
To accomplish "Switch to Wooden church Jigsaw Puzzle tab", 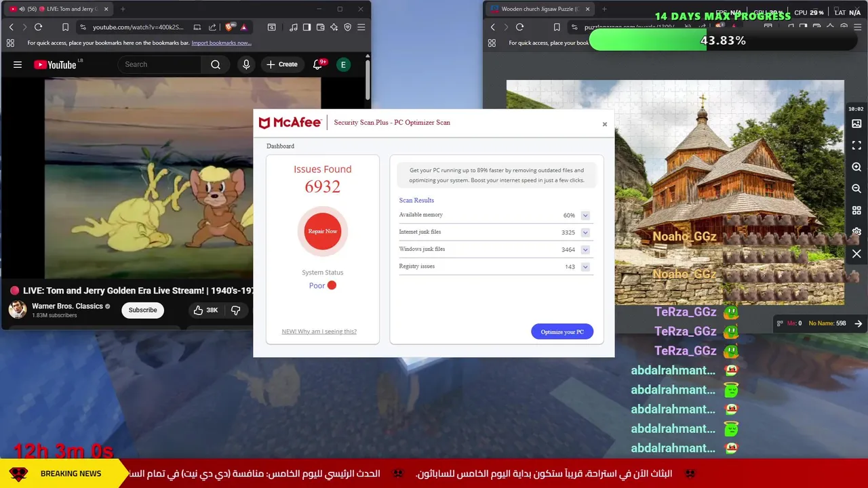I will point(539,9).
